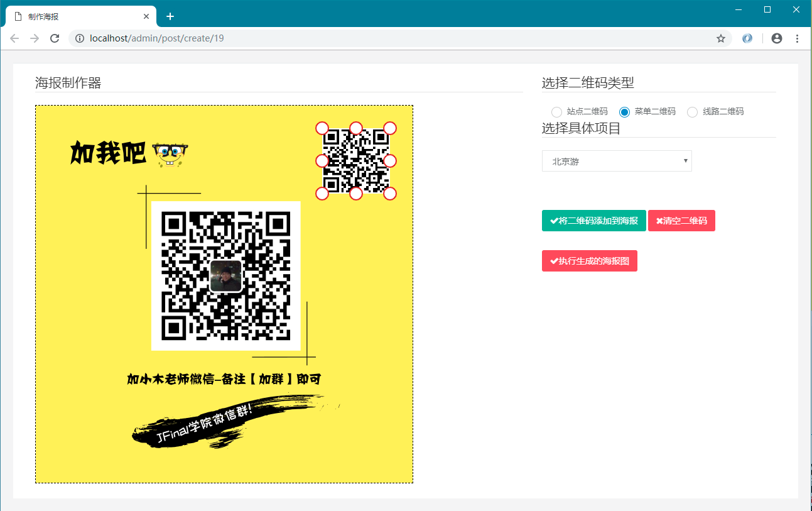This screenshot has width=812, height=511.
Task: Click the large central WeChat QR code
Action: (x=226, y=276)
